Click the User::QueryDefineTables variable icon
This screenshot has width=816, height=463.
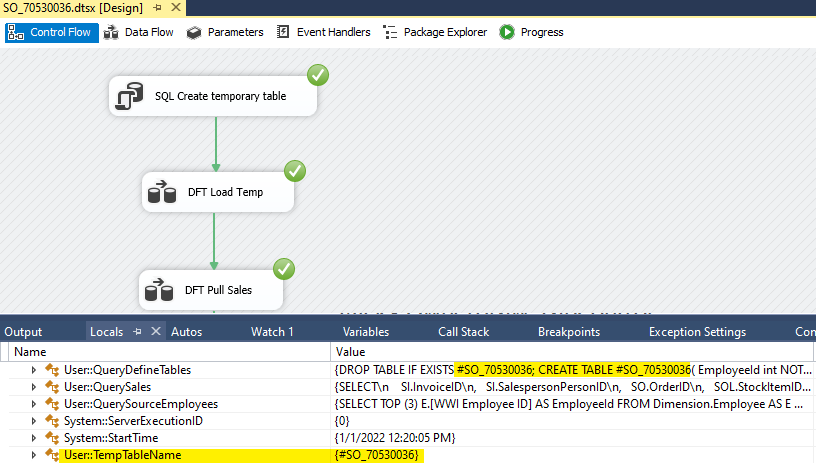(52, 370)
